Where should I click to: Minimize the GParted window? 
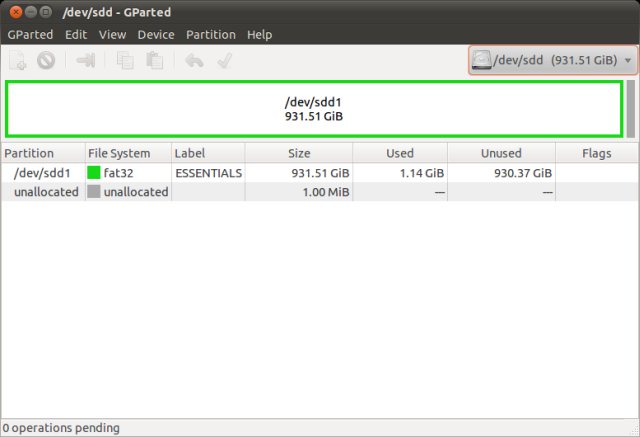tap(31, 12)
